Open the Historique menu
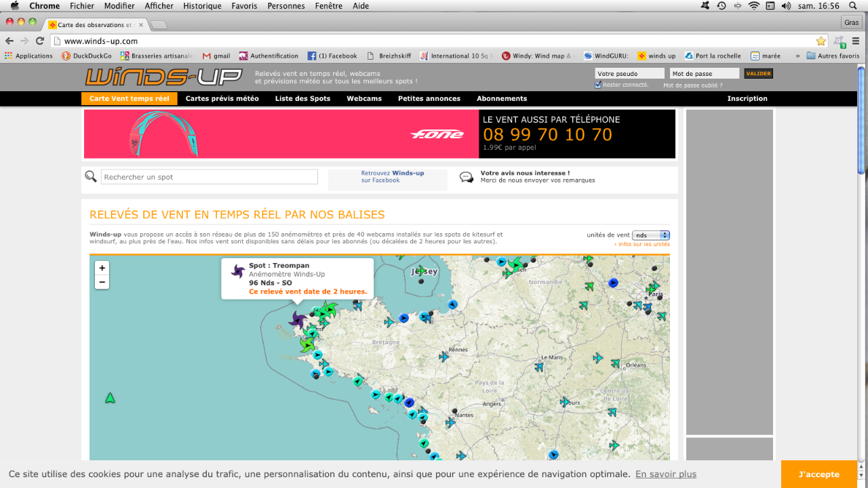Image resolution: width=868 pixels, height=488 pixels. coord(202,5)
